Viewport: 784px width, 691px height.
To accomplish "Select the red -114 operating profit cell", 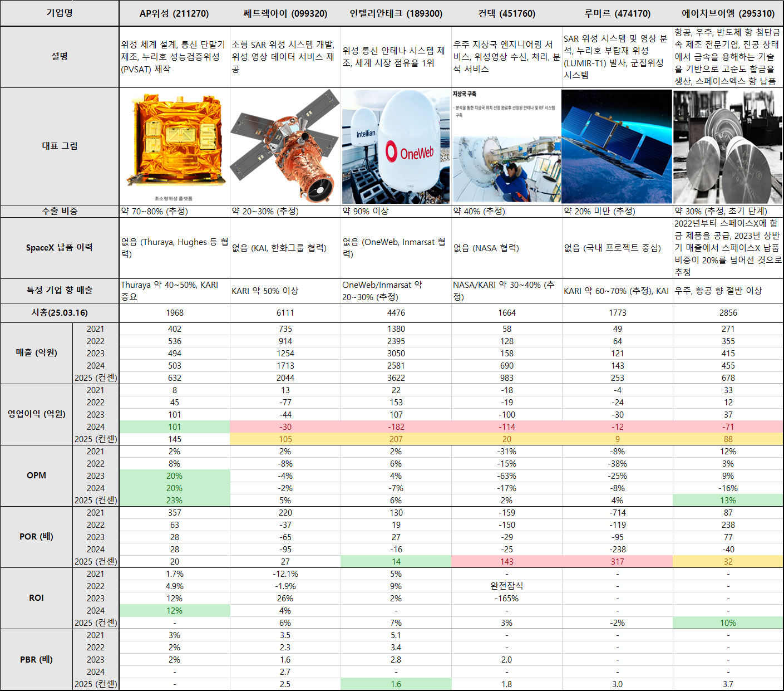I will point(506,427).
